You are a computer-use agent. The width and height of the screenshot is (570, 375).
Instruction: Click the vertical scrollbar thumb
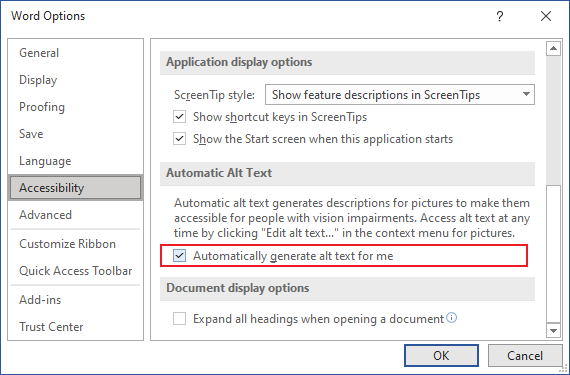point(553,254)
